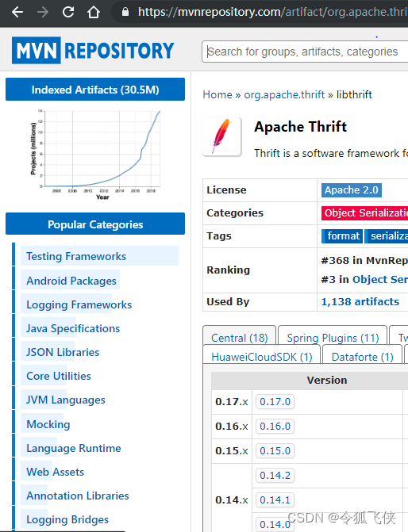Open version 0.14.1
Image resolution: width=408 pixels, height=532 pixels.
[x=275, y=499]
